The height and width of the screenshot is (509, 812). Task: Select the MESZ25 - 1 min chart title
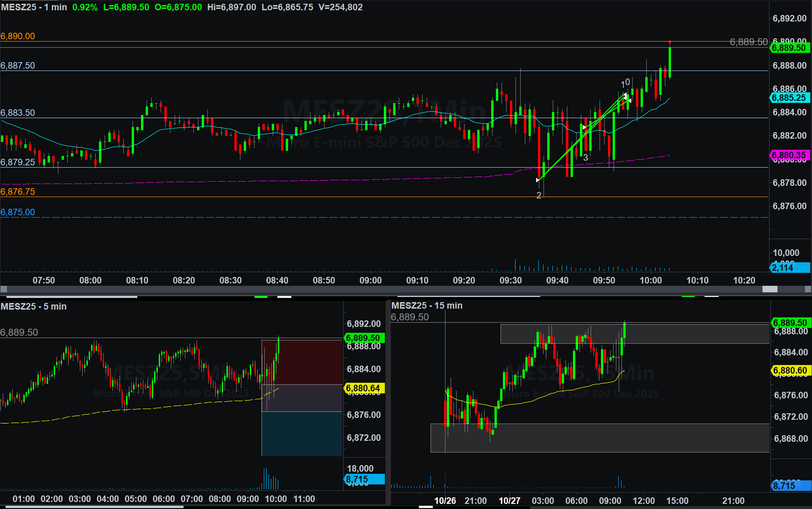pyautogui.click(x=34, y=7)
